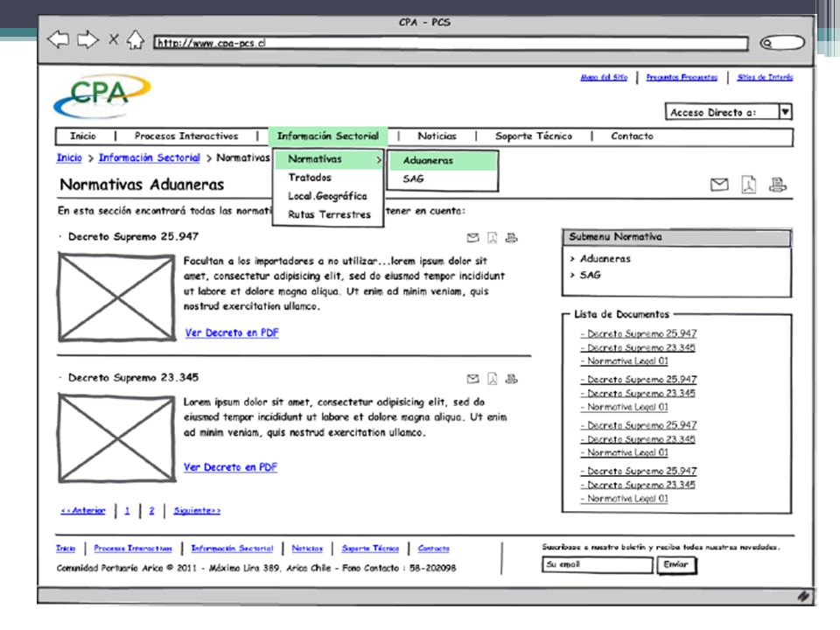Screen dimensions: 840x630
Task: Click the page-level PDF icon beside Normativas Aduaneras
Action: pos(748,185)
